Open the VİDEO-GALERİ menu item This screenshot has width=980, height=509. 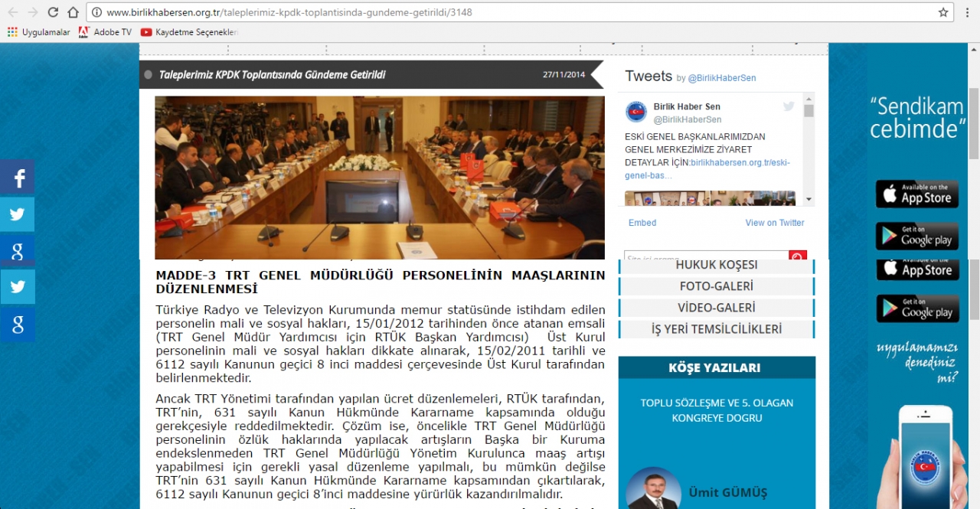coord(717,308)
